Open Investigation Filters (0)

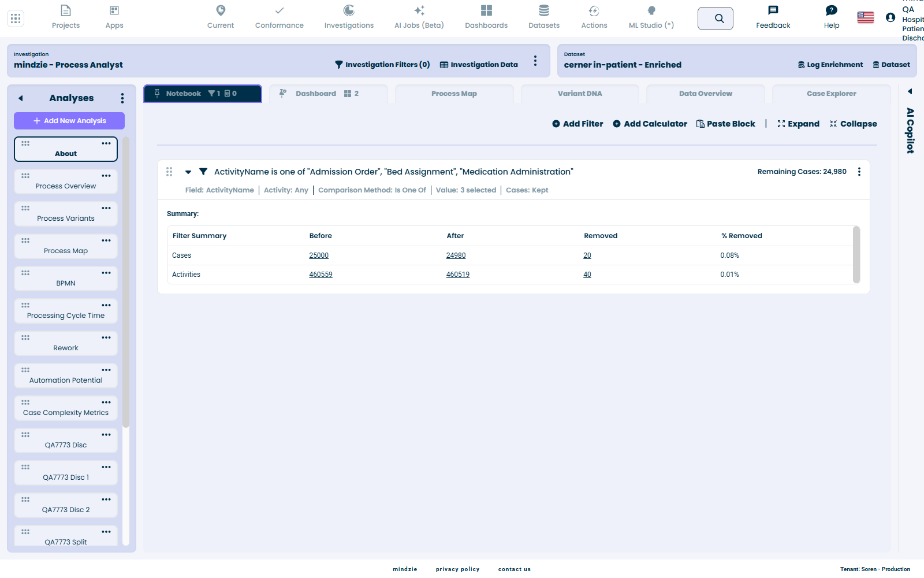tap(382, 65)
